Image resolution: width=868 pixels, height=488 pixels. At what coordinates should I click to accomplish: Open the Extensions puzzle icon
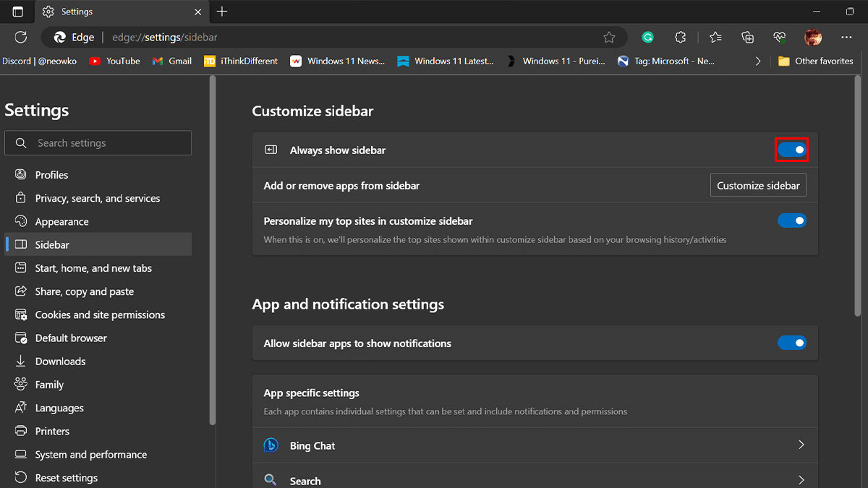point(680,37)
